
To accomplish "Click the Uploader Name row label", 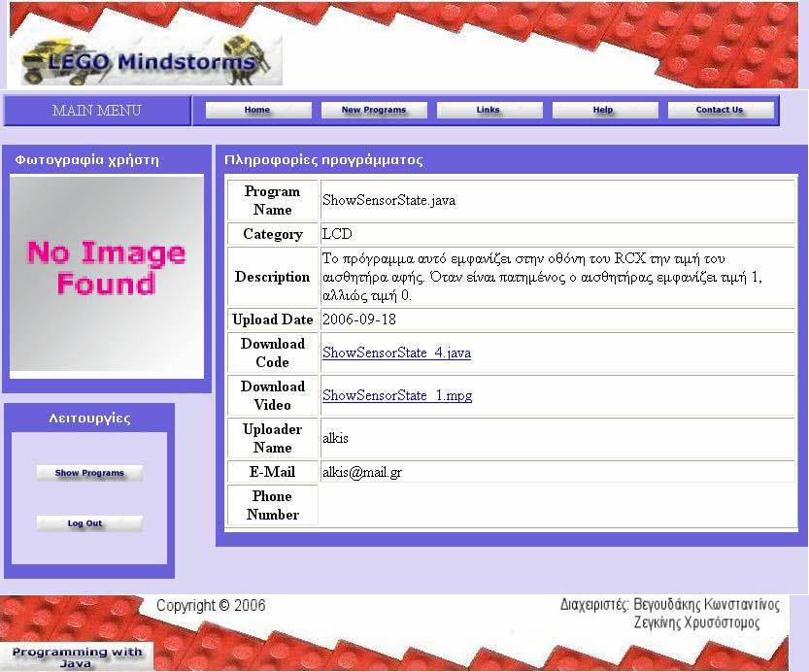I will pyautogui.click(x=272, y=438).
